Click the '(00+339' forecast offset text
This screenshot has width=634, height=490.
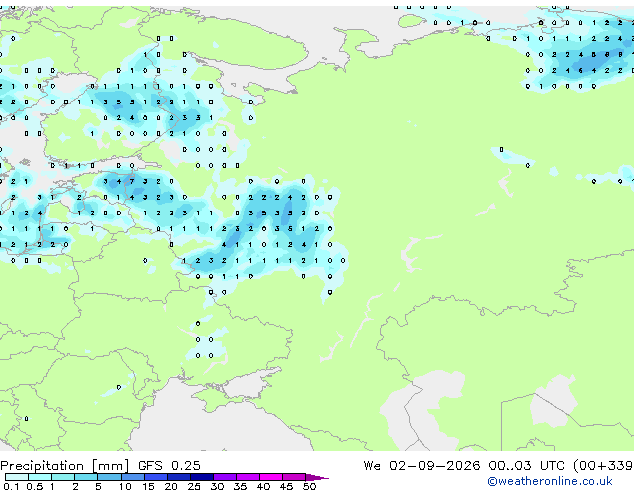pos(603,466)
